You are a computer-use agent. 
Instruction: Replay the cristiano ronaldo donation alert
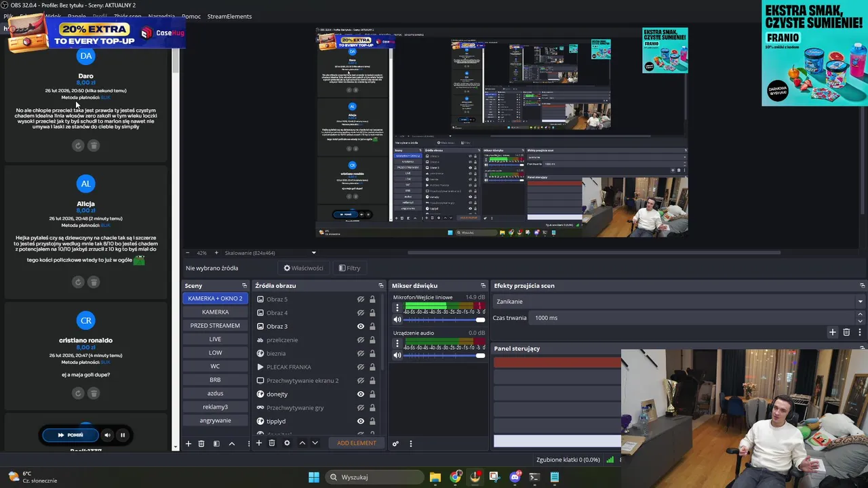pos(78,393)
